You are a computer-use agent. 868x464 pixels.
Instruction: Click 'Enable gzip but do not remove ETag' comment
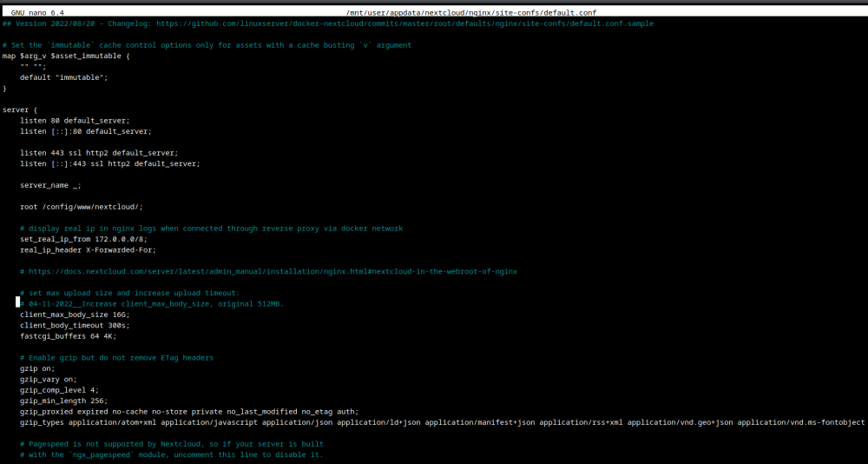tap(117, 358)
